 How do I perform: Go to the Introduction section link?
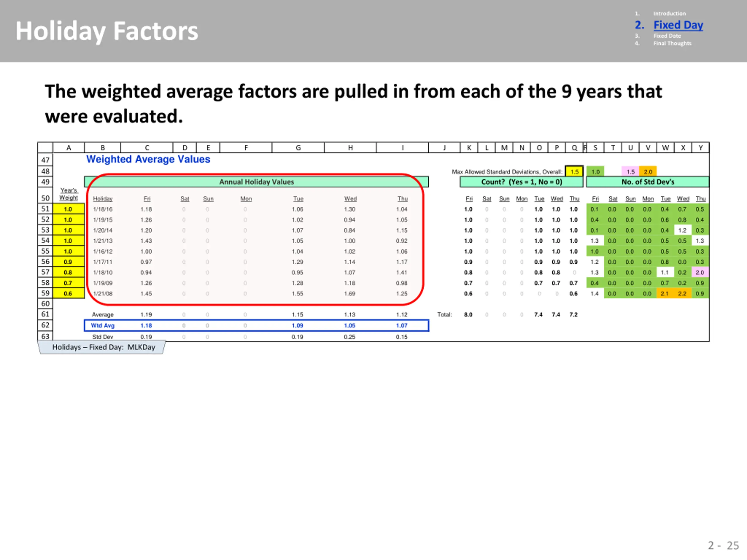(669, 13)
